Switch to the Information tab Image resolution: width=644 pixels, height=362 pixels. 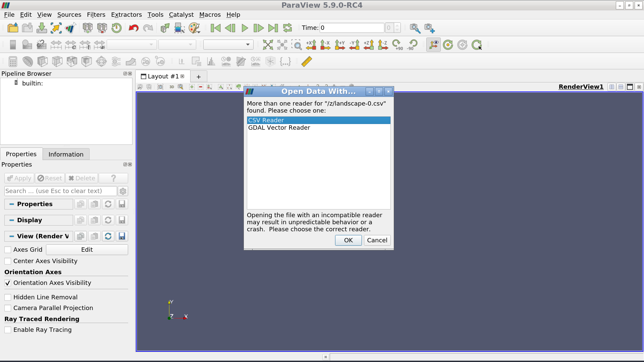tap(66, 154)
